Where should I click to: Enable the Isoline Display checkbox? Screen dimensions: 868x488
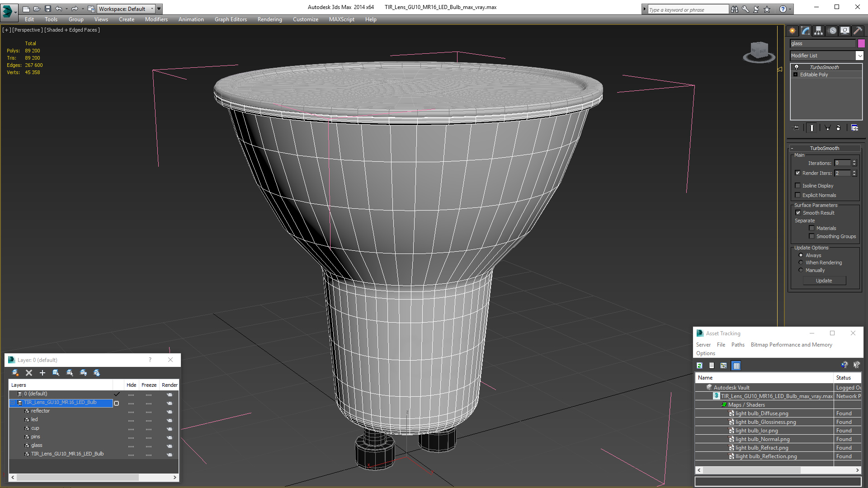coord(798,186)
